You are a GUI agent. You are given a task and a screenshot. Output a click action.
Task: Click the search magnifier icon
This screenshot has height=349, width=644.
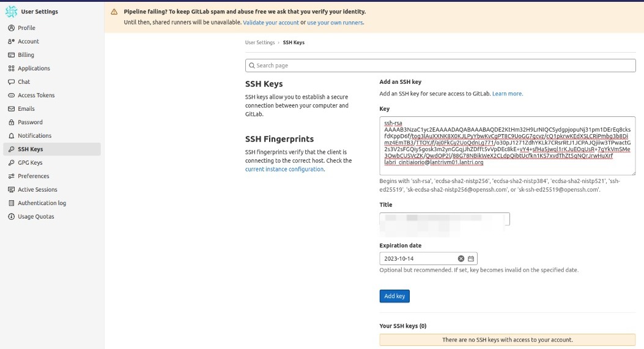click(252, 66)
